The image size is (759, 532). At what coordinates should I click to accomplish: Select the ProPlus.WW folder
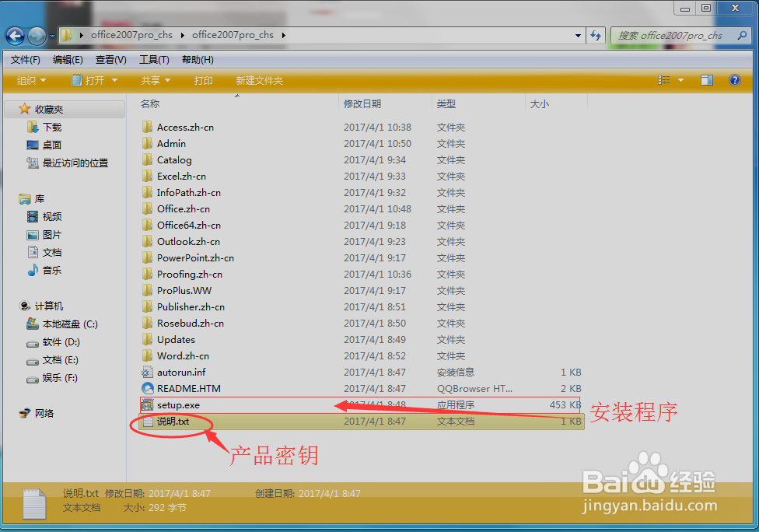184,290
